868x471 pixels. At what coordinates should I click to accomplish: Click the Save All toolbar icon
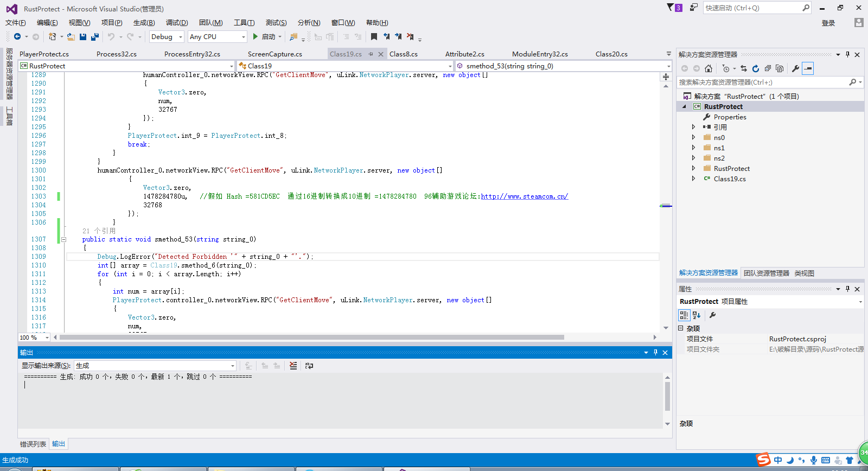coord(95,37)
